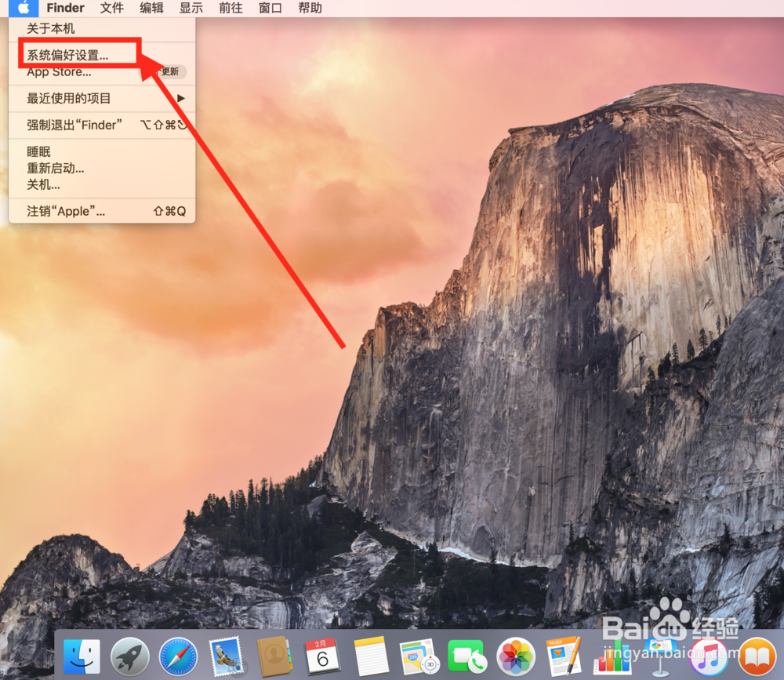Open Contacts address book in dock
784x680 pixels.
click(x=274, y=656)
